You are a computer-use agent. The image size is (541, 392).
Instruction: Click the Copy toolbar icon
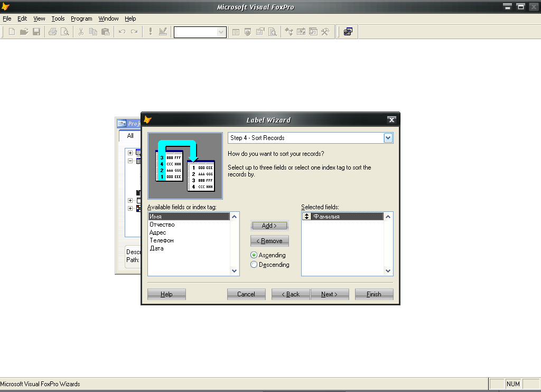pos(93,32)
